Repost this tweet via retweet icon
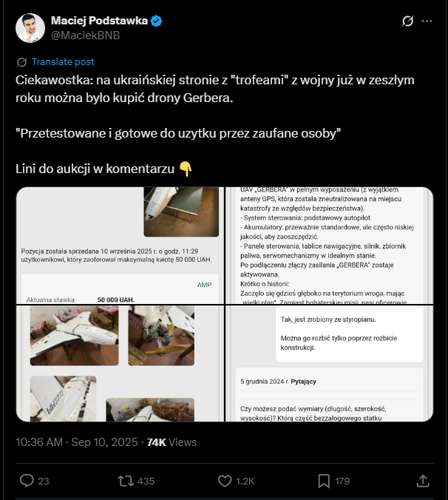The image size is (448, 500). (126, 481)
